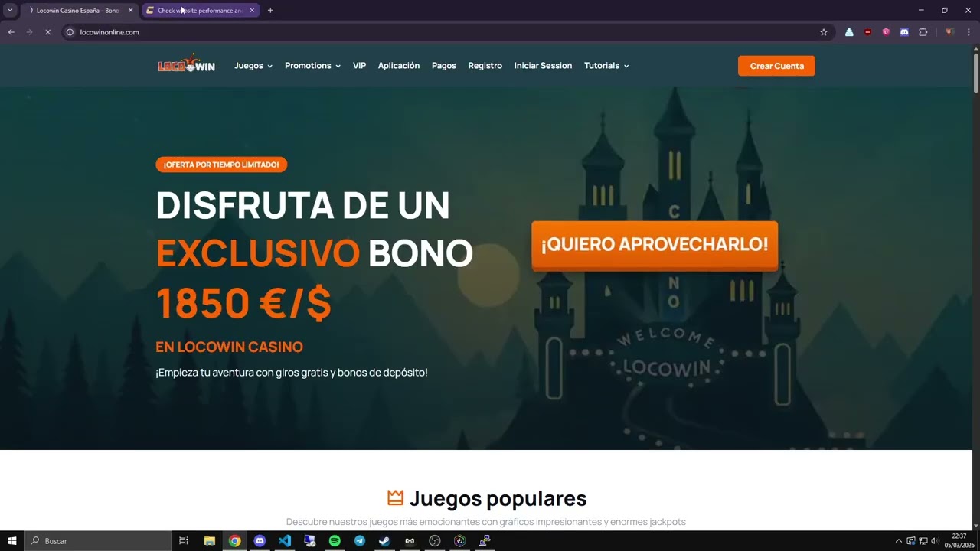Open File Explorer from the taskbar
980x551 pixels.
pos(210,541)
